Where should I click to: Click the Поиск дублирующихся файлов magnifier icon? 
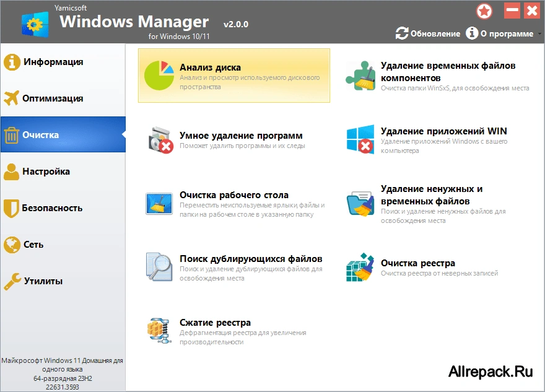tap(159, 267)
